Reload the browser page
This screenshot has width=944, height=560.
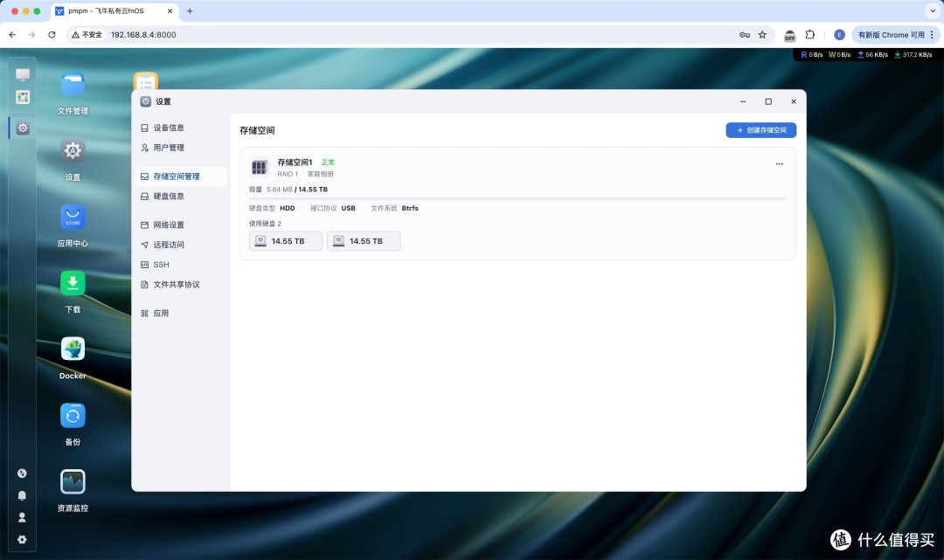pyautogui.click(x=52, y=35)
